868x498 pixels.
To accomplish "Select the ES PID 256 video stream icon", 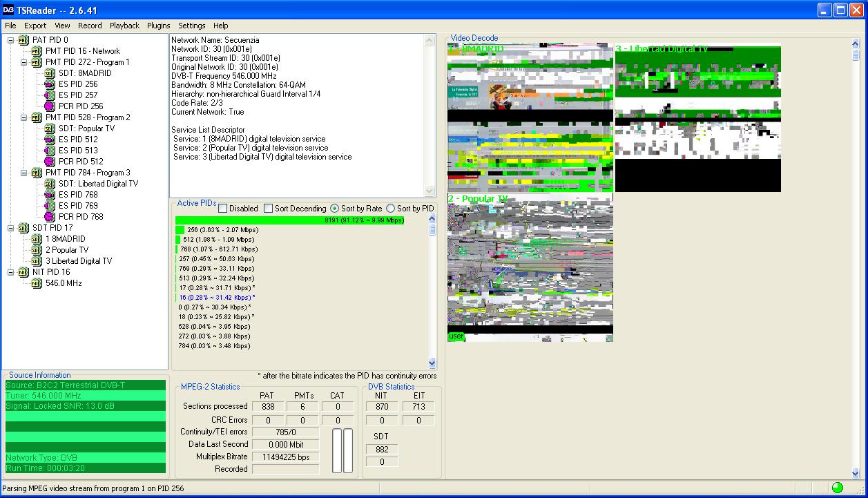I will 50,84.
